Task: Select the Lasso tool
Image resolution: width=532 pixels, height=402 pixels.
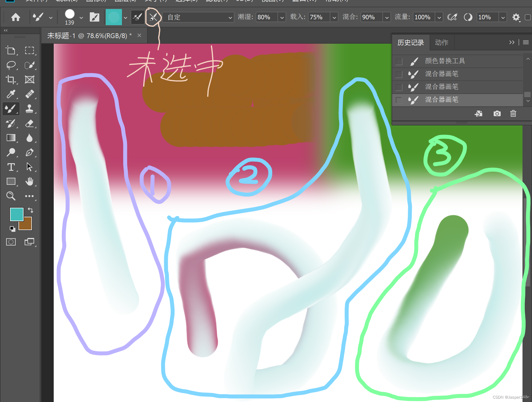Action: [x=11, y=65]
